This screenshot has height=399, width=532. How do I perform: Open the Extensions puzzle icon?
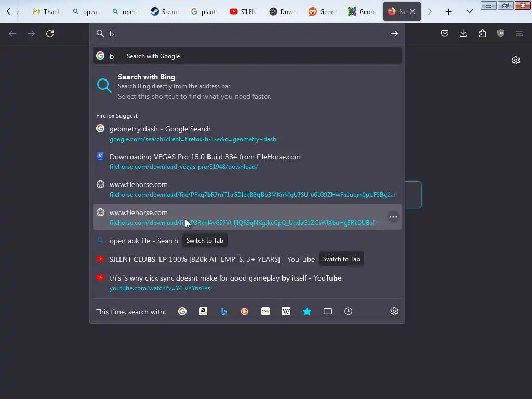click(x=482, y=33)
